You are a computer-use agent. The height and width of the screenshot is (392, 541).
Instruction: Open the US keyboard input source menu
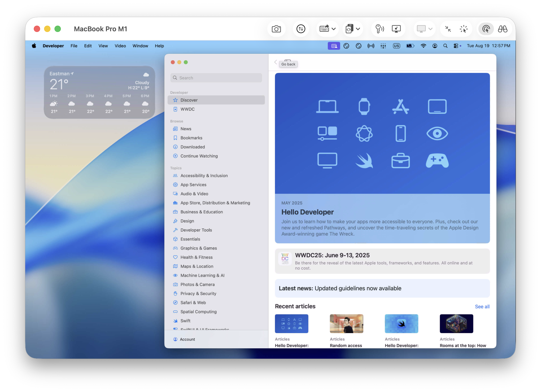396,46
